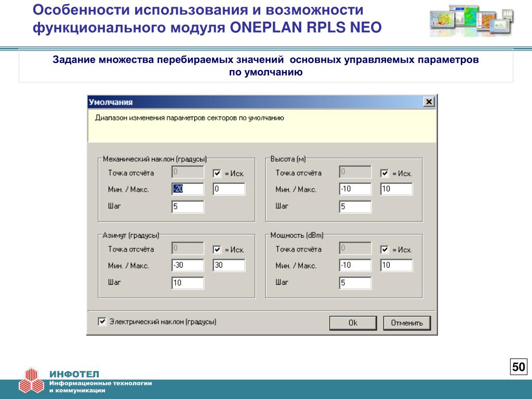Viewport: 532px width, 399px height.
Task: Click text 'Диапазон изменения параметров секторов по умолчанию'
Action: coord(189,118)
